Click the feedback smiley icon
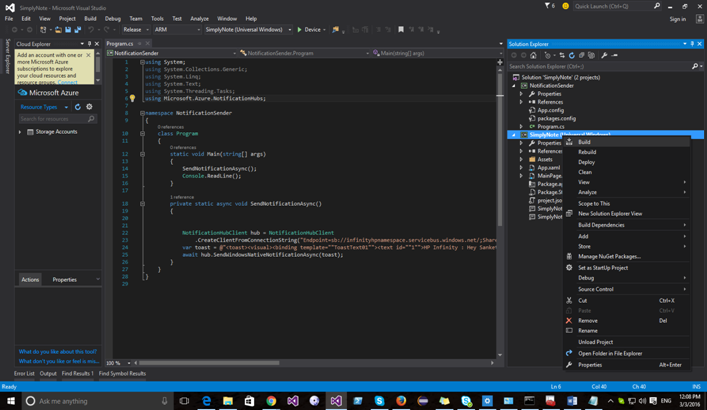 point(565,6)
